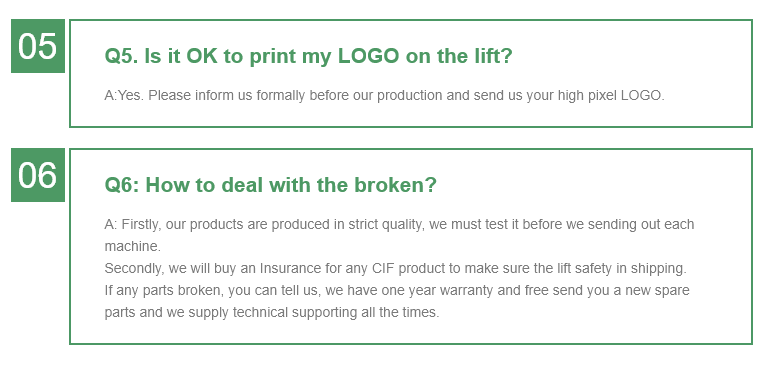
Task: Click 'Q5.' label at start of heading
Action: pyautogui.click(x=122, y=56)
